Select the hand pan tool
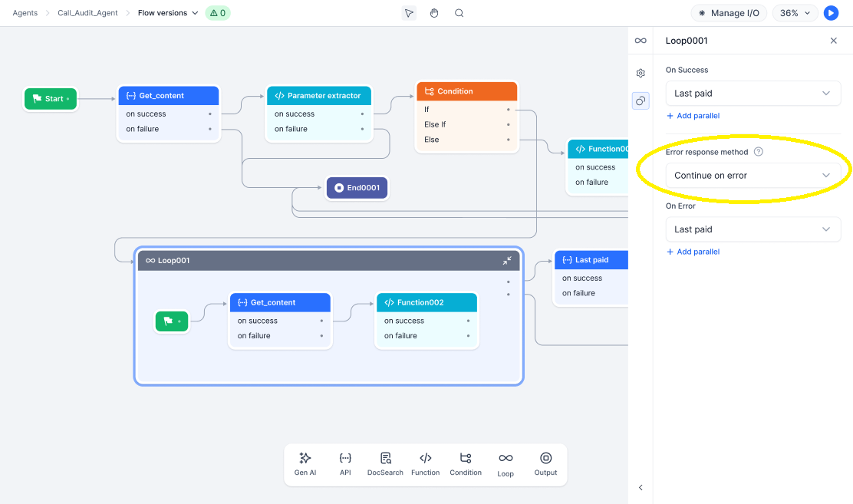Screen dimensions: 853x504 click(434, 13)
